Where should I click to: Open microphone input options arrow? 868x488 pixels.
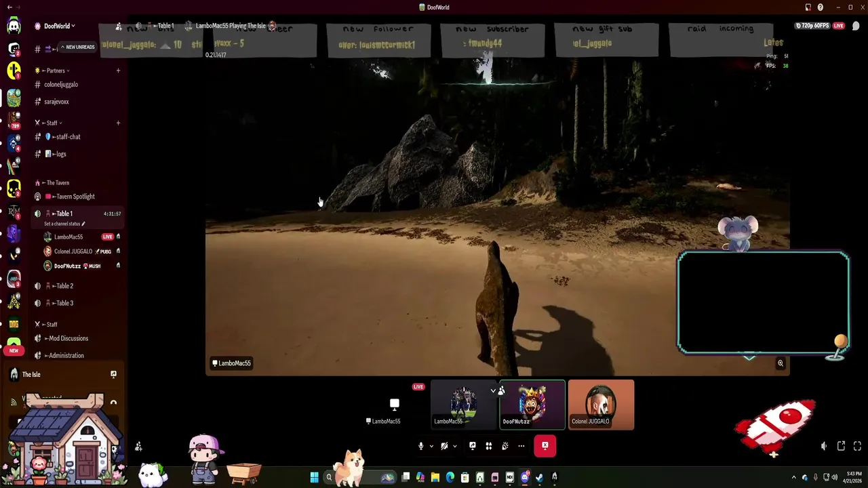(x=431, y=446)
